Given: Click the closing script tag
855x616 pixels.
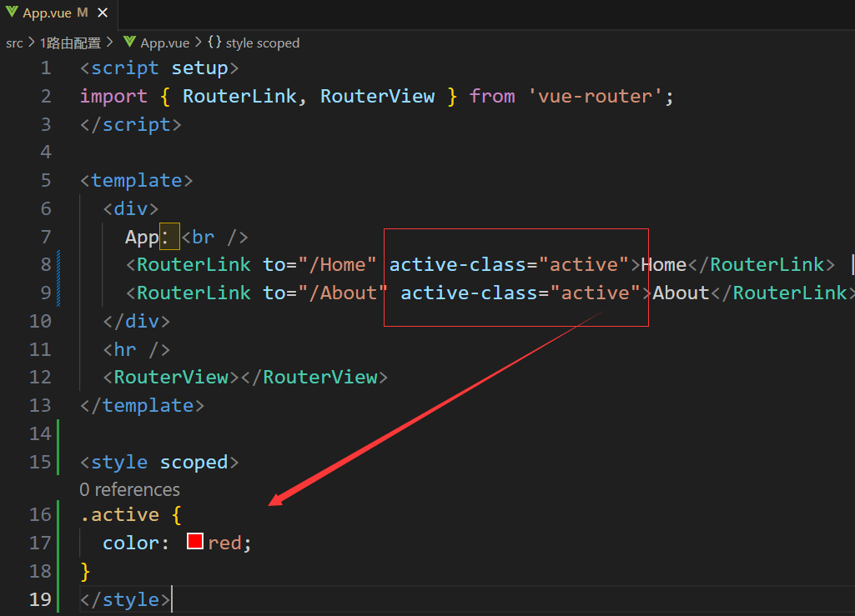Looking at the screenshot, I should click(x=130, y=125).
